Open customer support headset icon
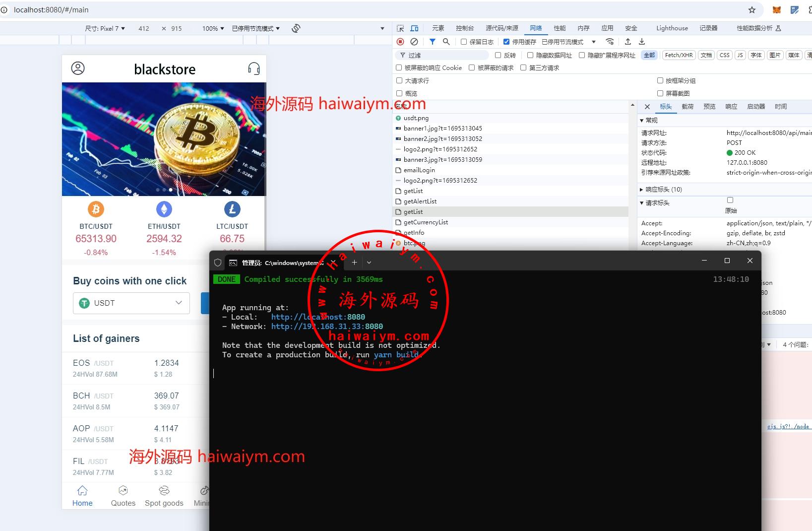Screen dimensions: 812x531 click(x=253, y=68)
